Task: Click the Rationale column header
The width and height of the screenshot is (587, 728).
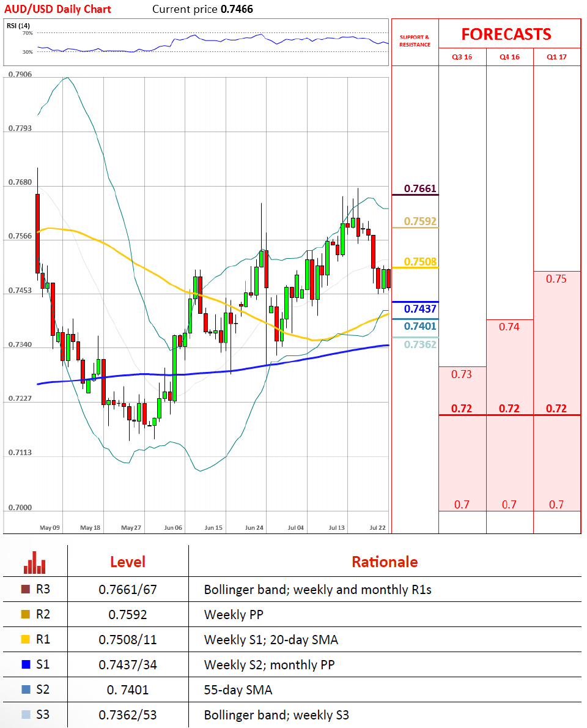Action: point(385,562)
